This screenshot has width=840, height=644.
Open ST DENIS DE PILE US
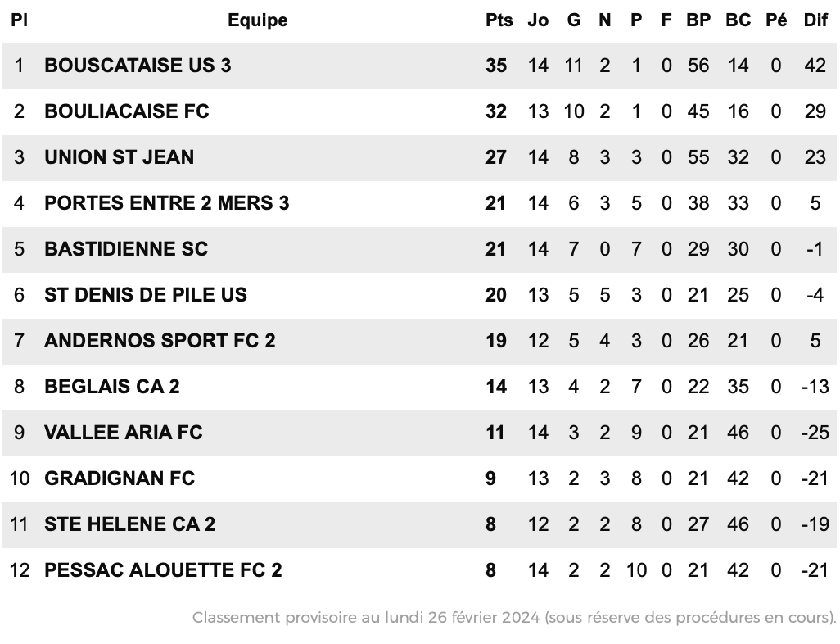(x=146, y=295)
